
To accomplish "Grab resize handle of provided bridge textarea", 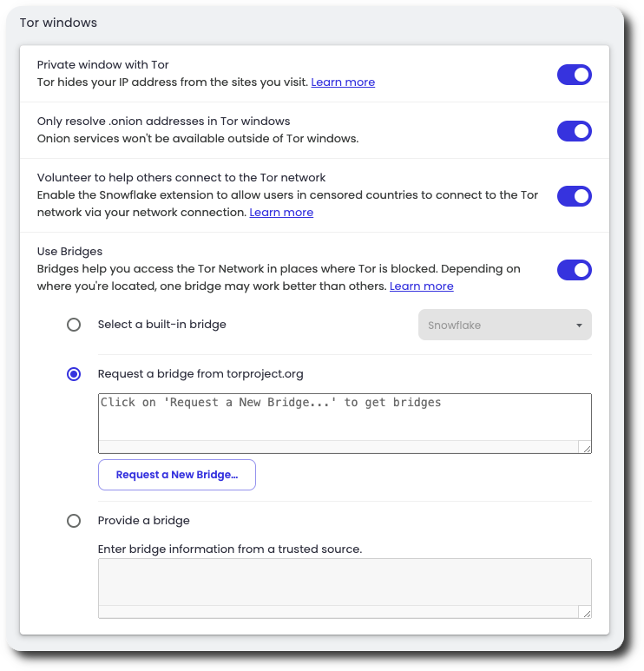I will tap(587, 613).
